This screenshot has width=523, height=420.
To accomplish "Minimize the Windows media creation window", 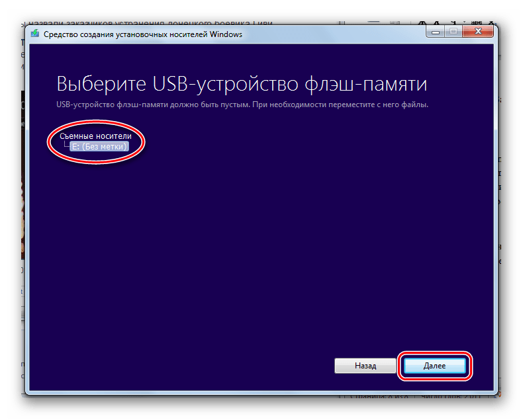I will (435, 32).
